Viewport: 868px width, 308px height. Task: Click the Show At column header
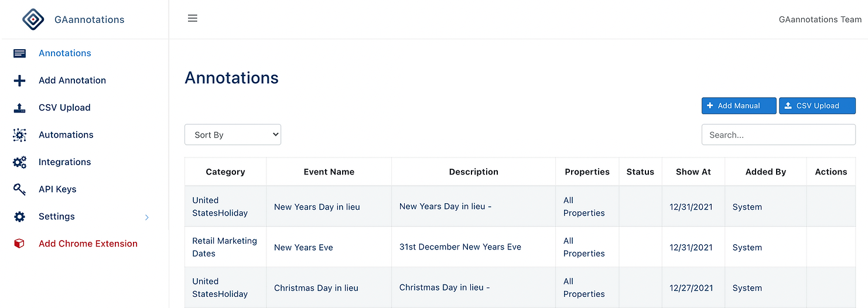tap(693, 172)
